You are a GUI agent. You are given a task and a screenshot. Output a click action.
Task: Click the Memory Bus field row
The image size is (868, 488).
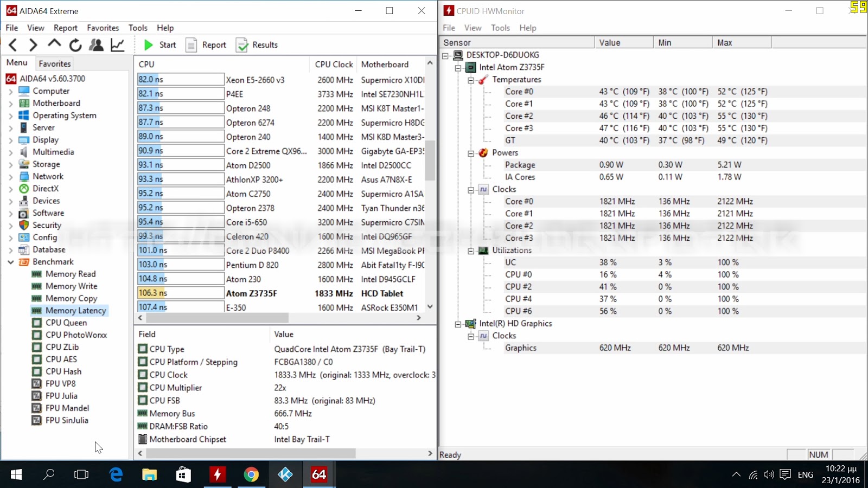click(x=285, y=414)
